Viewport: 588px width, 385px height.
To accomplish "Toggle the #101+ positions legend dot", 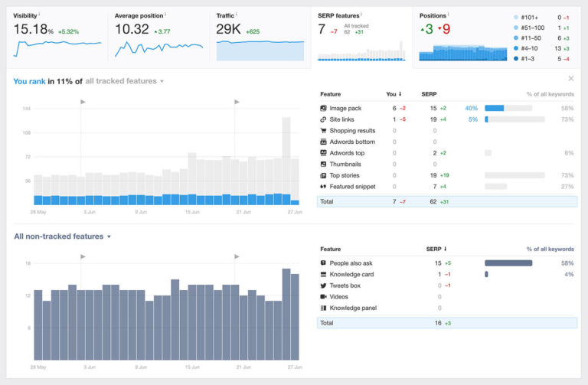I will 516,16.
